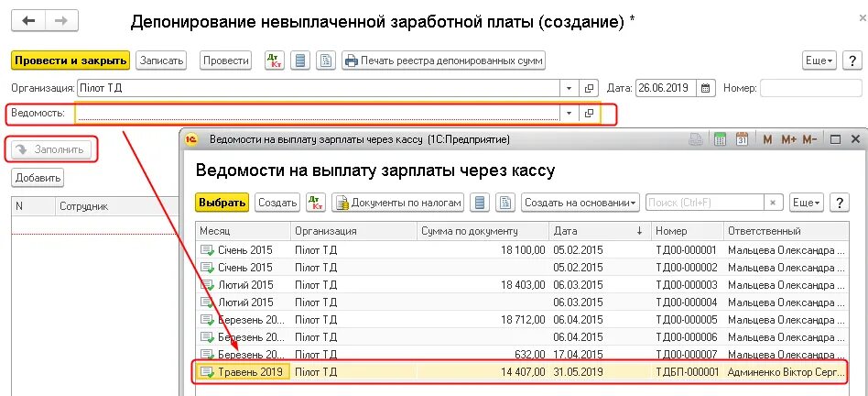868x396 pixels.
Task: Open calendar icon in popup title bar
Action: [x=743, y=139]
